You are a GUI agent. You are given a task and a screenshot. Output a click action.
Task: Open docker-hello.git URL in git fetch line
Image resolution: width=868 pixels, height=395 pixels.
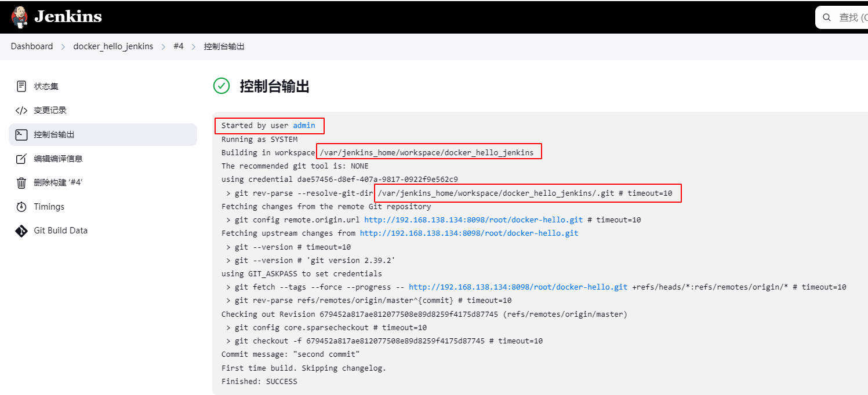click(x=518, y=287)
